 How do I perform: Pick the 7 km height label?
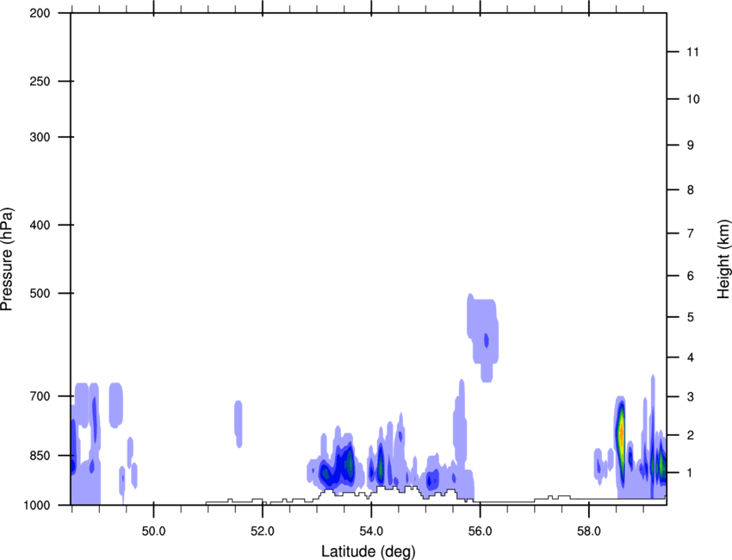click(690, 233)
